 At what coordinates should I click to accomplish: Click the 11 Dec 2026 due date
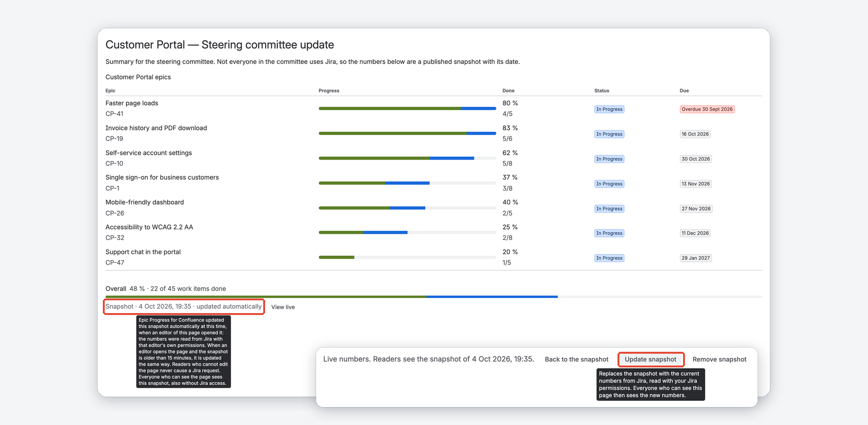pos(695,233)
